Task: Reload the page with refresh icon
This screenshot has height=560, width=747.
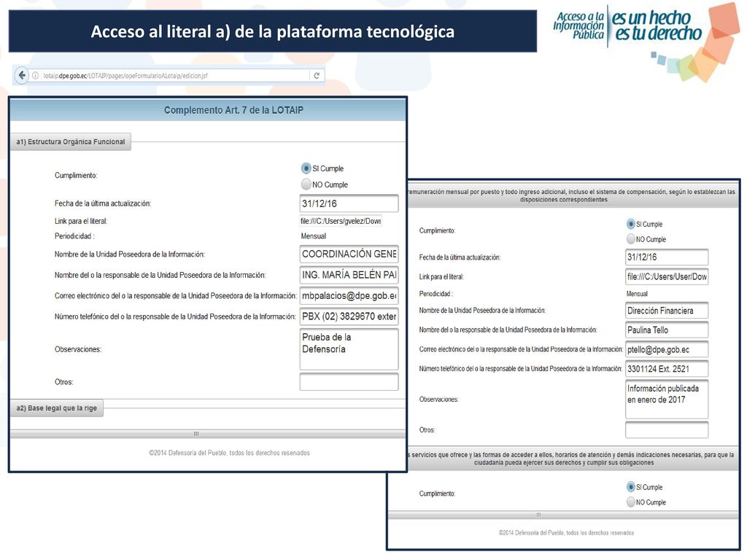Action: pos(317,75)
